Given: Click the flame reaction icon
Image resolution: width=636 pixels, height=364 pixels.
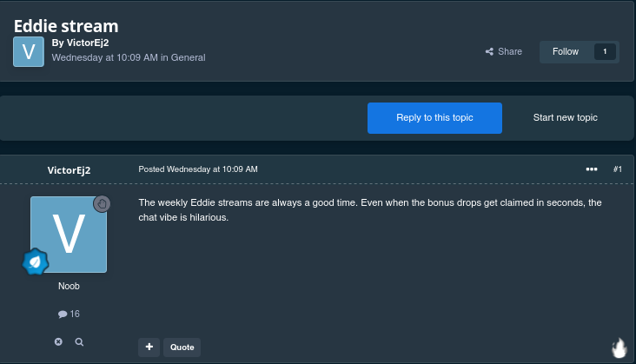Looking at the screenshot, I should (619, 348).
